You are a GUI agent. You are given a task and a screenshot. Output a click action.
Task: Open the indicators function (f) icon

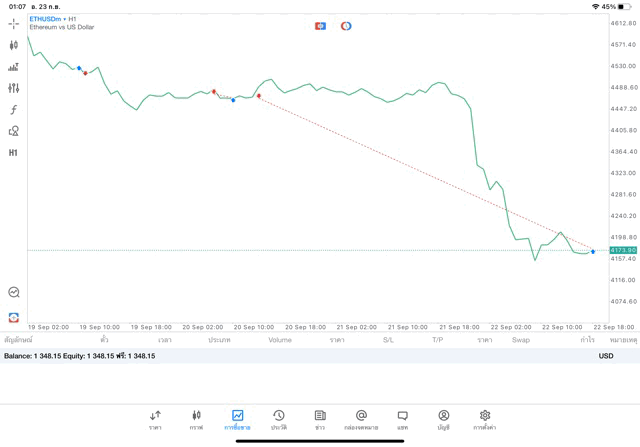point(14,110)
